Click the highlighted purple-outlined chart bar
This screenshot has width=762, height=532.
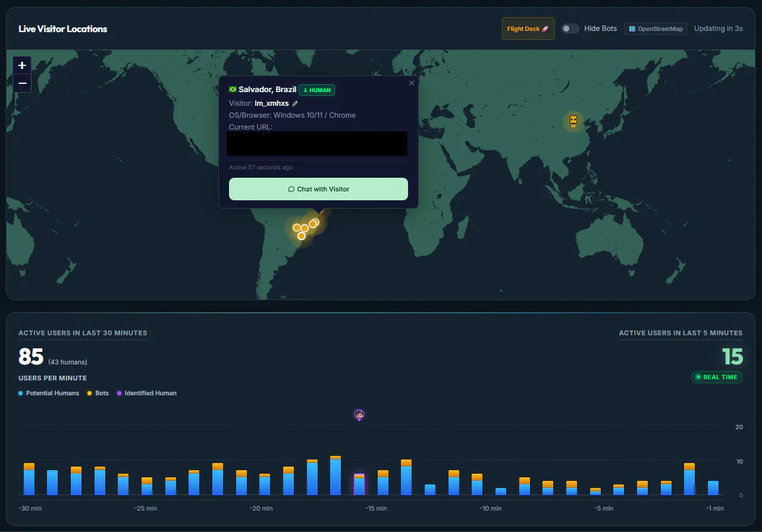[359, 484]
